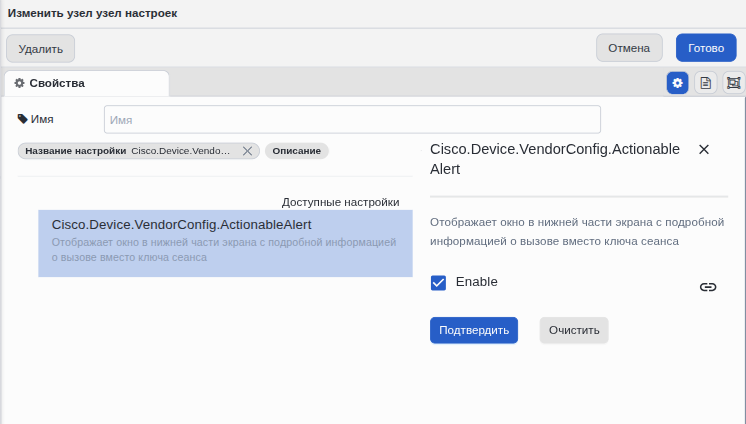
Task: Click the Название настройки chip label
Action: (x=76, y=151)
